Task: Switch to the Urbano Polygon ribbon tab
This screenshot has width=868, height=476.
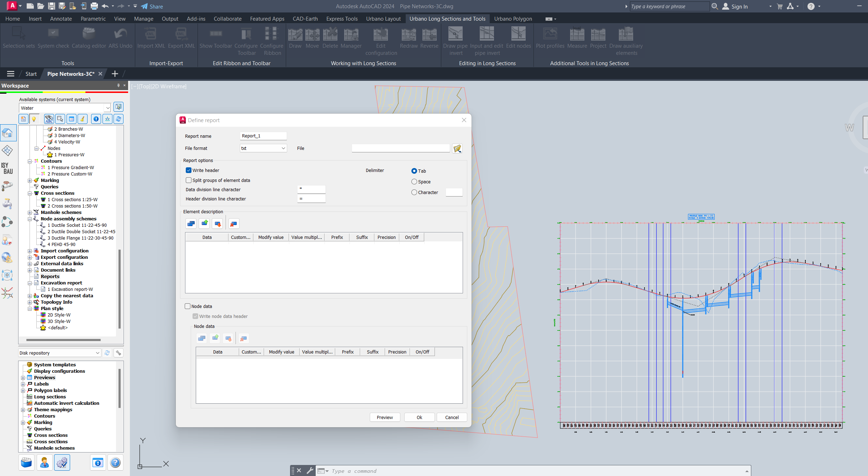Action: pyautogui.click(x=512, y=19)
